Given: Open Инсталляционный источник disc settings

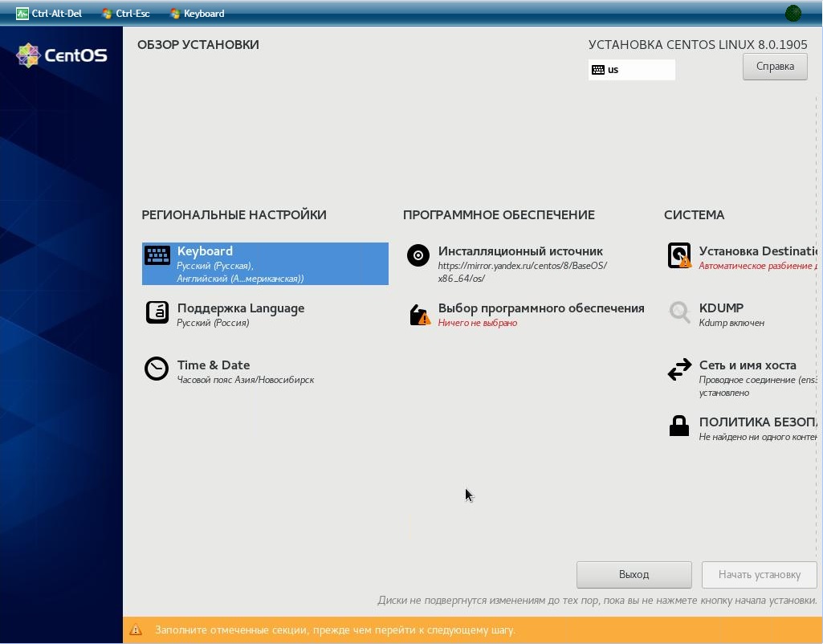Looking at the screenshot, I should [507, 263].
